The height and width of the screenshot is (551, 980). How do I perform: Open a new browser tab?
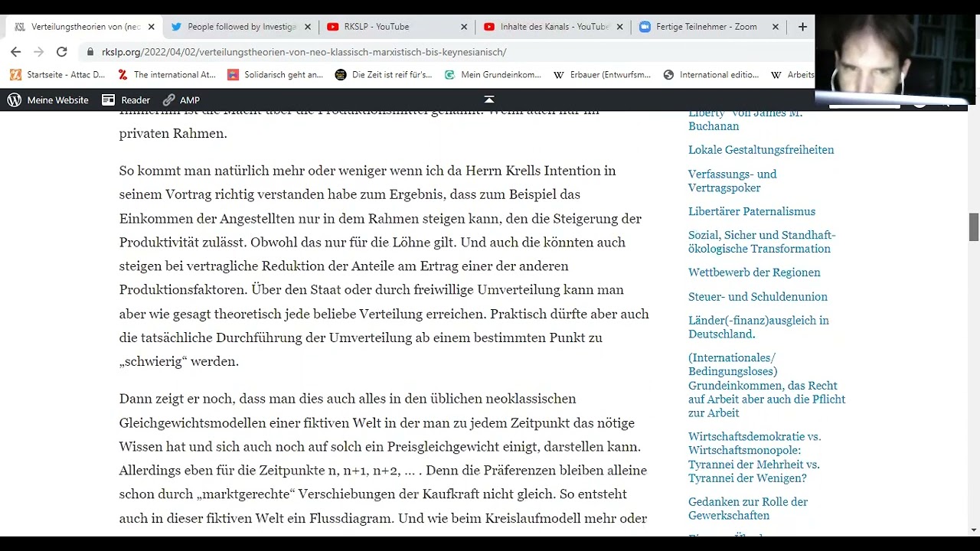point(802,27)
